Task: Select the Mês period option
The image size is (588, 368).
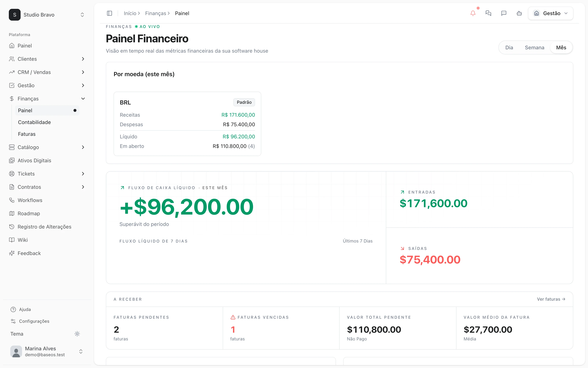Action: coord(561,47)
